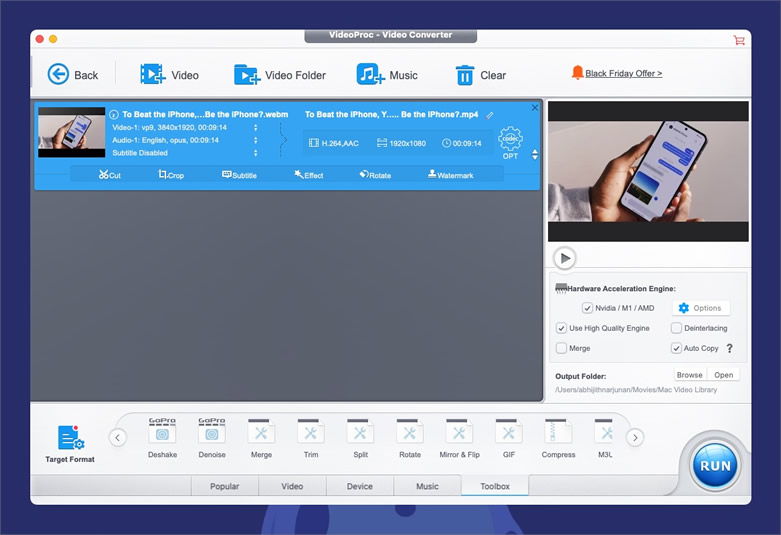Select the Deshake toolbox item
781x535 pixels.
pos(162,437)
